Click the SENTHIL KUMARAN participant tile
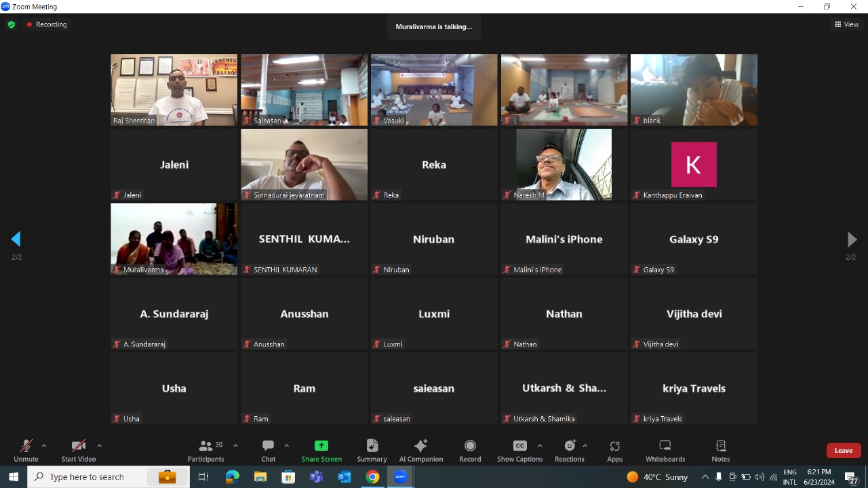 (x=304, y=239)
